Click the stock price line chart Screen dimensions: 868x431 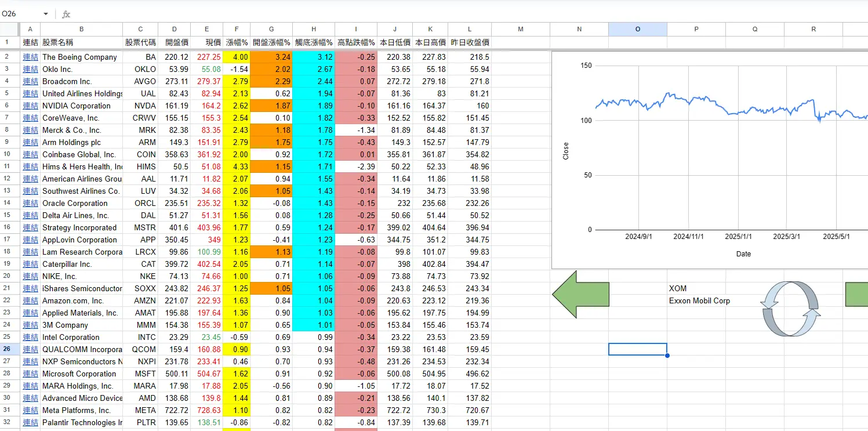pos(710,160)
